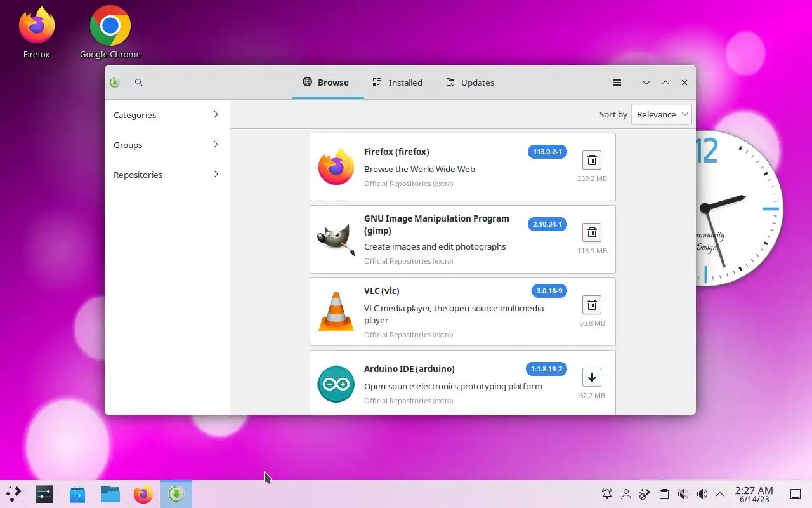Screen dimensions: 812x508
Task: Open System Settings from the taskbar
Action: pos(44,494)
